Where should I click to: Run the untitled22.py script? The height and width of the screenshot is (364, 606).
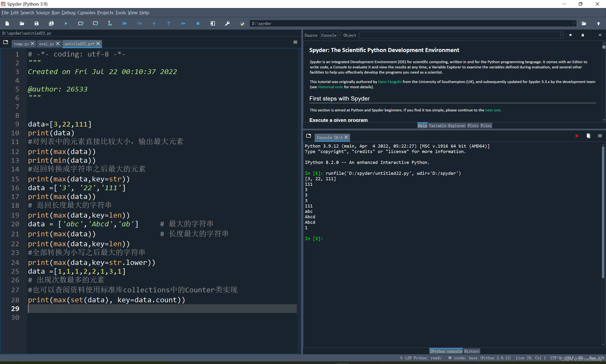[66, 23]
